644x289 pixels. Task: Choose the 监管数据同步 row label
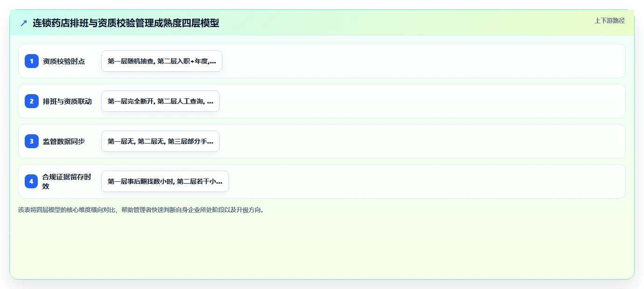(64, 141)
